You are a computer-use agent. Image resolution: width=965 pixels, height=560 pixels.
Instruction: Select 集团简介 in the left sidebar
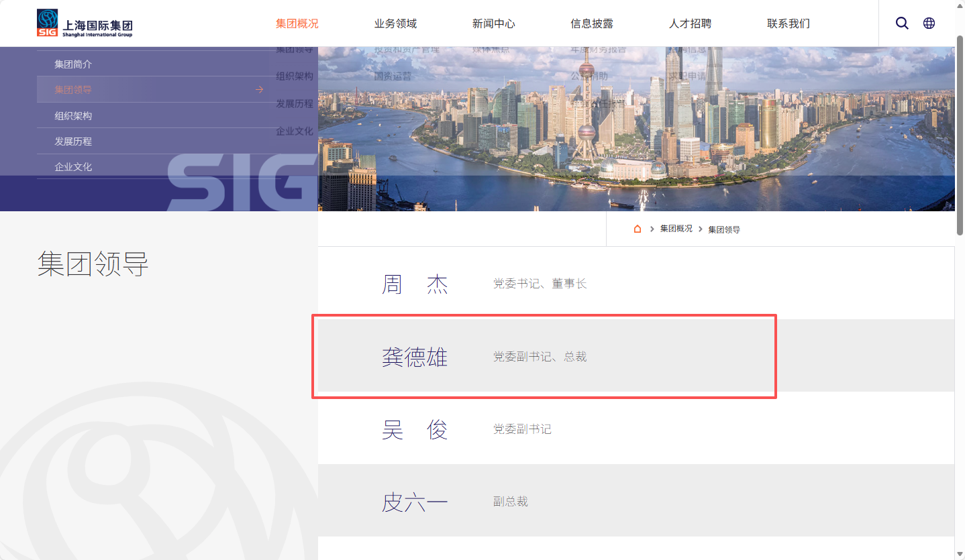pos(73,64)
